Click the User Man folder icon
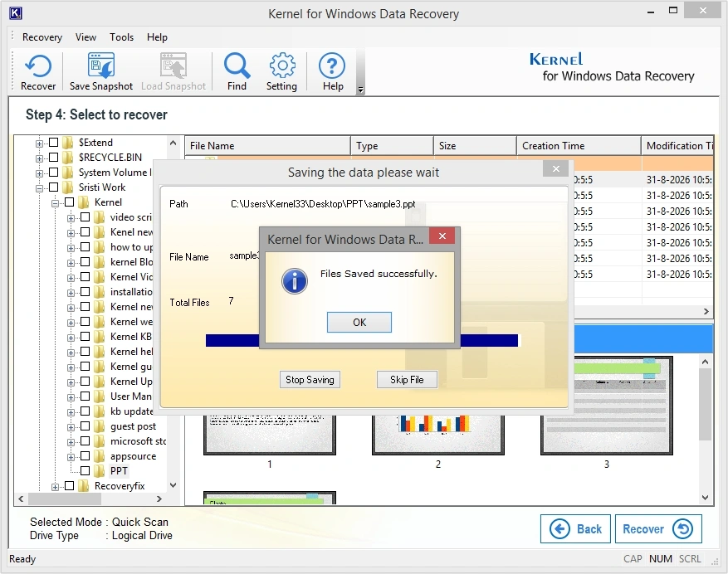This screenshot has width=728, height=574. point(99,396)
